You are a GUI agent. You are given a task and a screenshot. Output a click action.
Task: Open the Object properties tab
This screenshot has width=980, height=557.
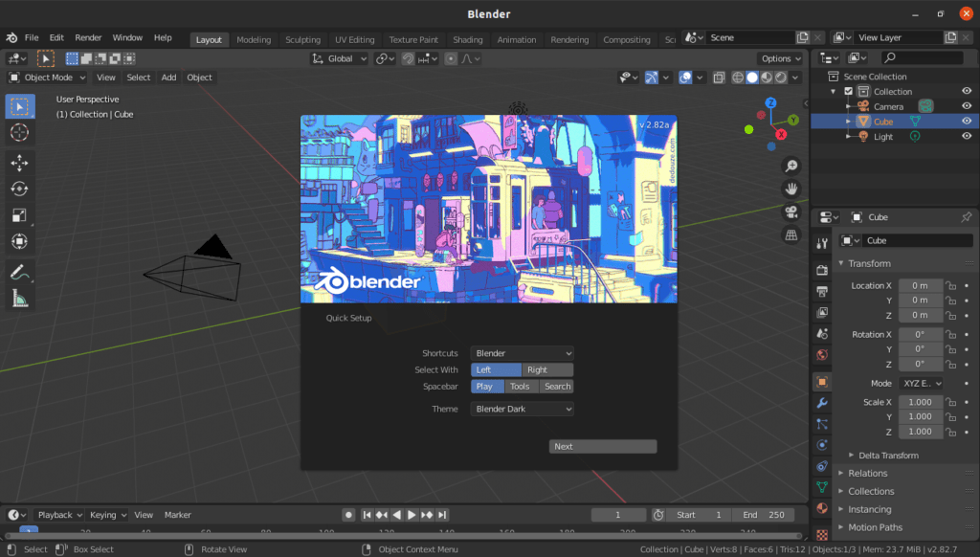pos(822,382)
